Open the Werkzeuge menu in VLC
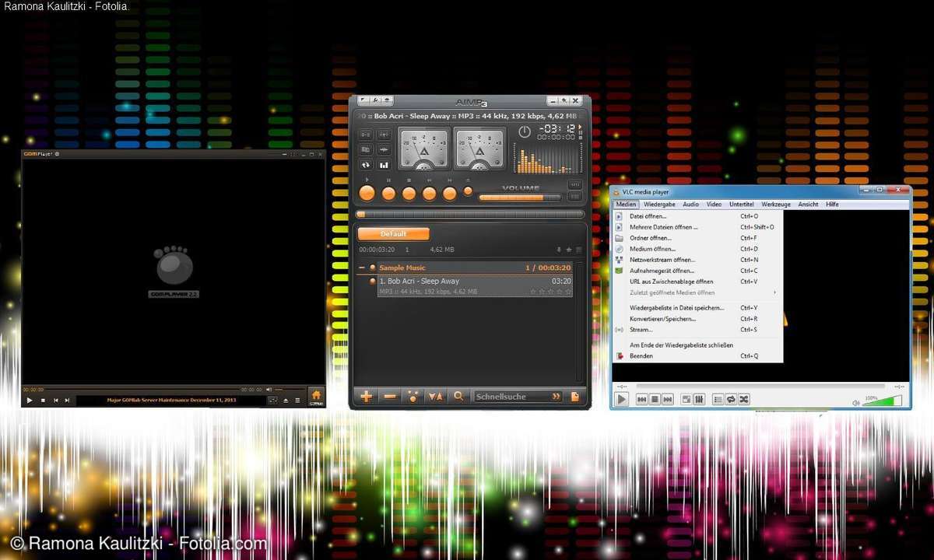This screenshot has width=934, height=560. click(776, 205)
